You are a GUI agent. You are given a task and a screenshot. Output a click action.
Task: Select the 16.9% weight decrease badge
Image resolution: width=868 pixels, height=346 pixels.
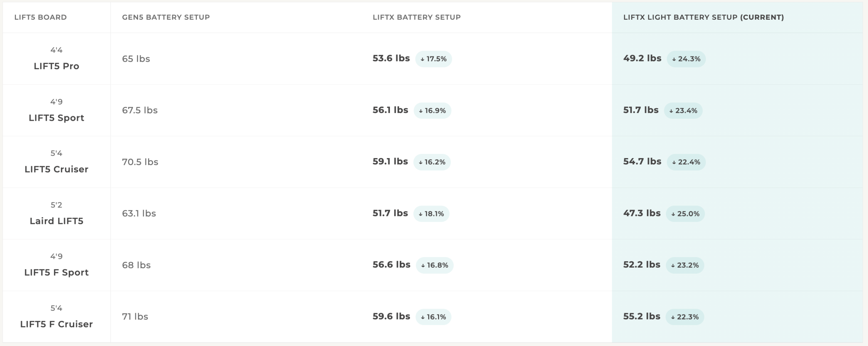(432, 111)
